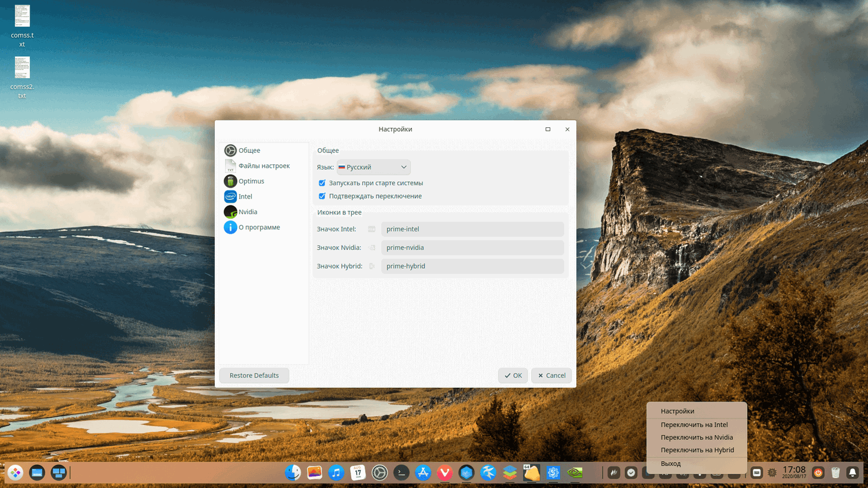Open the calendar app in the dock
The image size is (868, 488).
point(358,473)
